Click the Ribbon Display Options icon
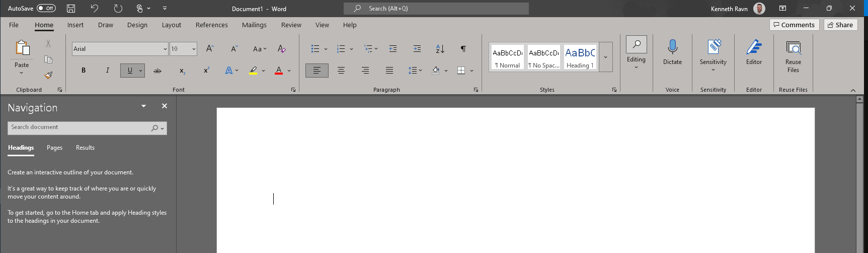The image size is (868, 253). coord(782,9)
